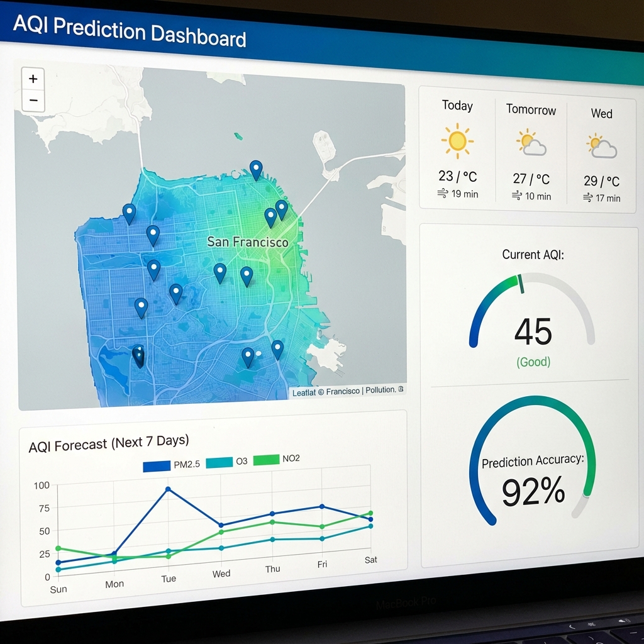
Task: Click the Tuesday PM2.5 peak data point
Action: [x=168, y=489]
